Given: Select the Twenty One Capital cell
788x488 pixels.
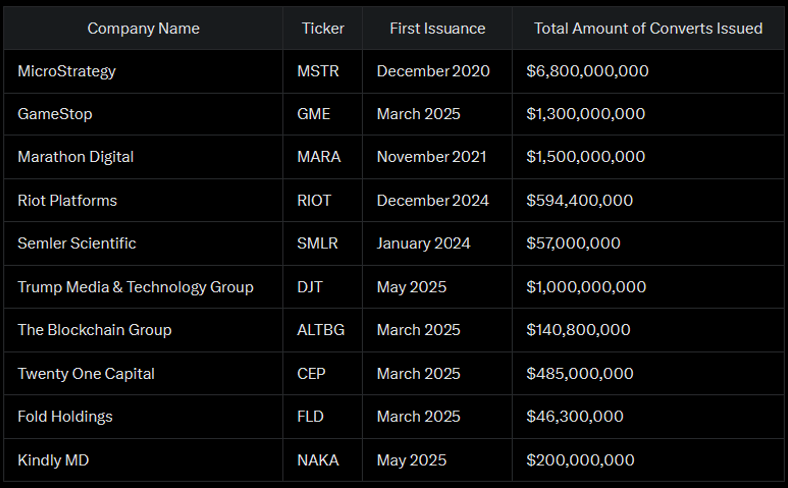Looking at the screenshot, I should tap(86, 373).
